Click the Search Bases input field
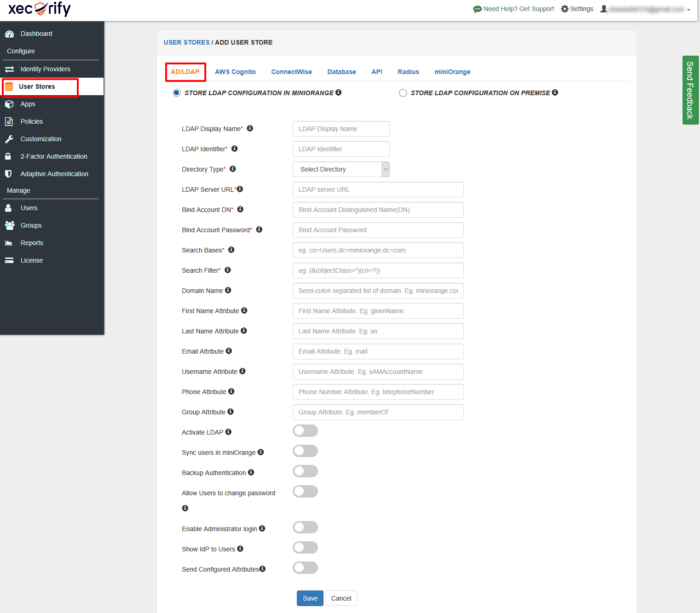 point(378,250)
